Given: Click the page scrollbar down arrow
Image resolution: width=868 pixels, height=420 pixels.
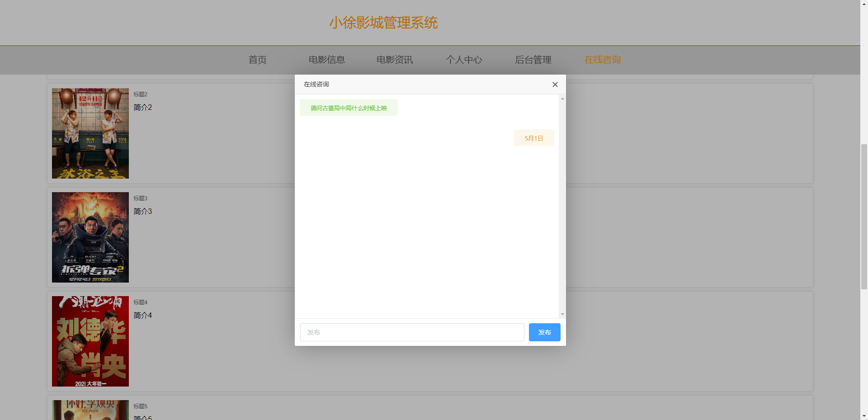Looking at the screenshot, I should 864,416.
